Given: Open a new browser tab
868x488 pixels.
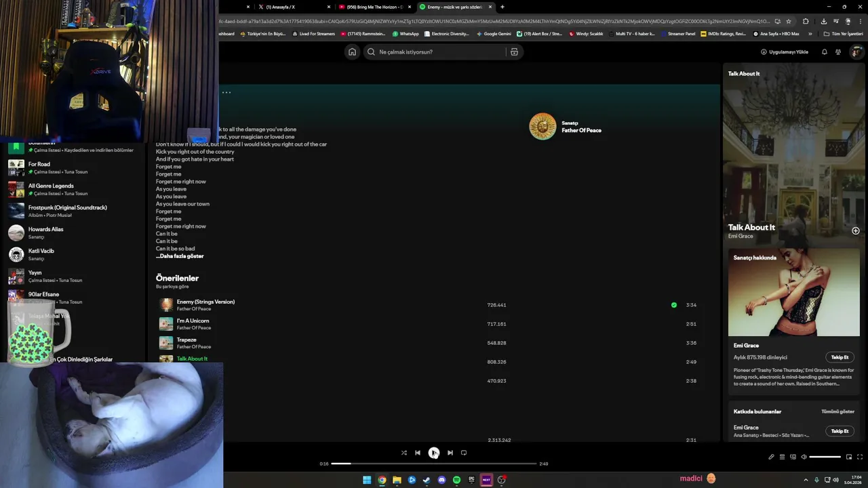Looking at the screenshot, I should 502,7.
